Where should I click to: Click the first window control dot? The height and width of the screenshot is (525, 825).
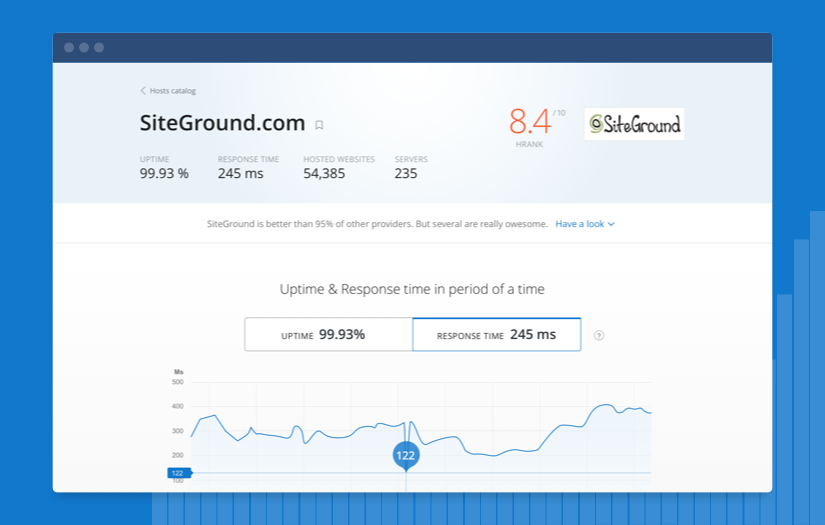pos(69,47)
